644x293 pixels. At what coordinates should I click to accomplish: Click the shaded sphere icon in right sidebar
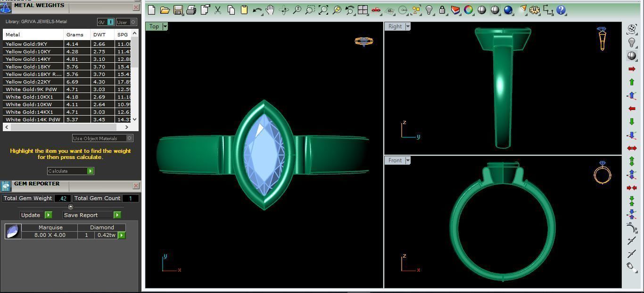pyautogui.click(x=632, y=56)
